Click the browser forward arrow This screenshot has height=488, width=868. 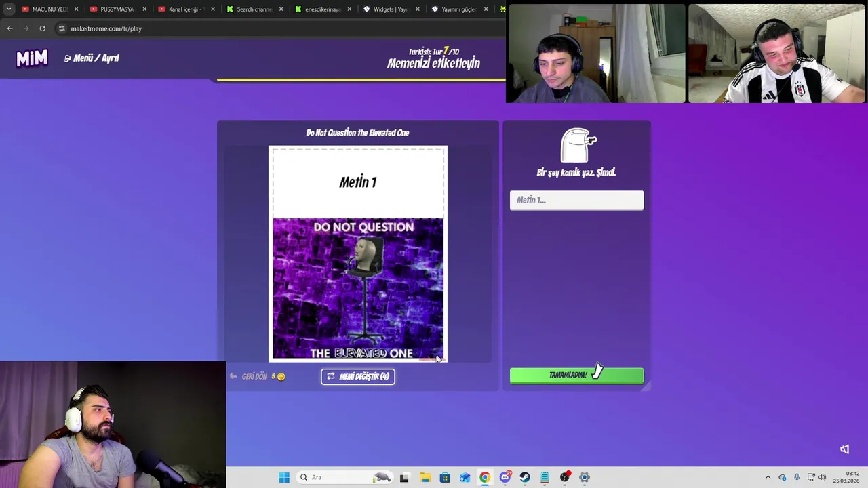[x=26, y=28]
